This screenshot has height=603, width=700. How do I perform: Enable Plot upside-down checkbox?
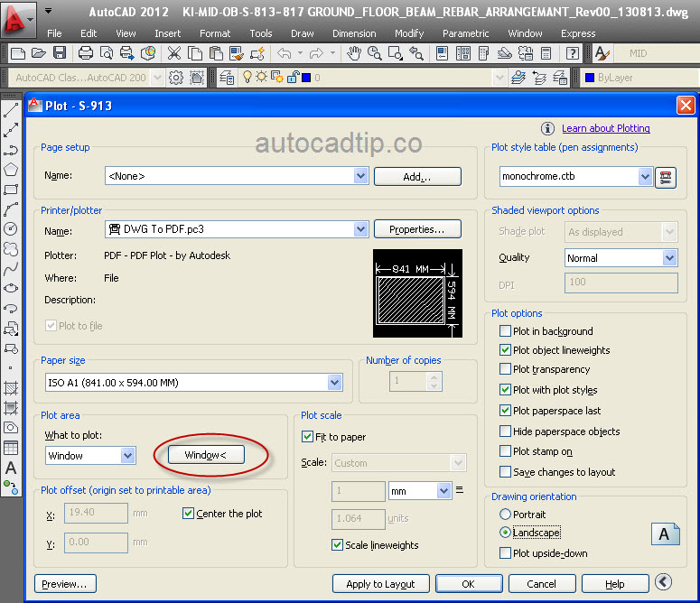[505, 553]
